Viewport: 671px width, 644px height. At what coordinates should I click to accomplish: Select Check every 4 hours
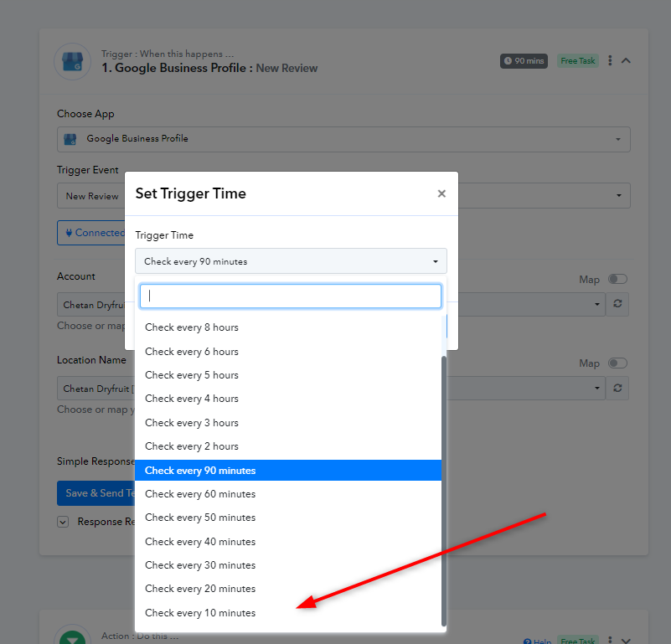pyautogui.click(x=288, y=399)
